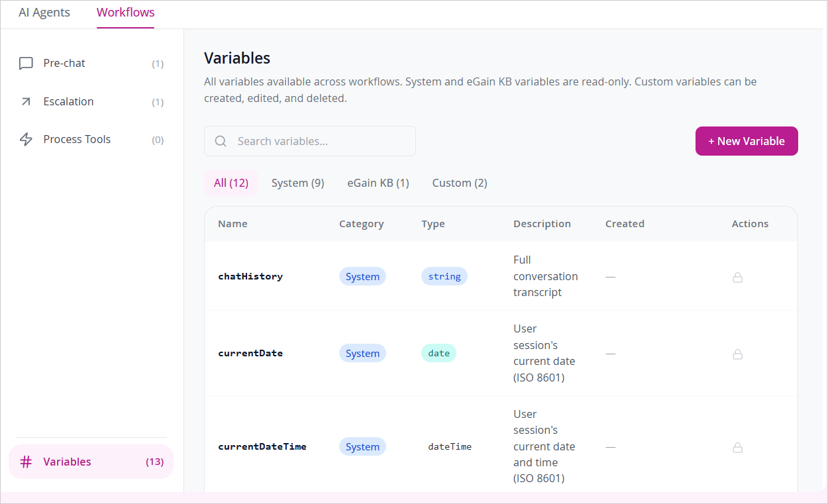Screen dimensions: 828x504
Task: Show All (12) variables filter
Action: pos(231,183)
